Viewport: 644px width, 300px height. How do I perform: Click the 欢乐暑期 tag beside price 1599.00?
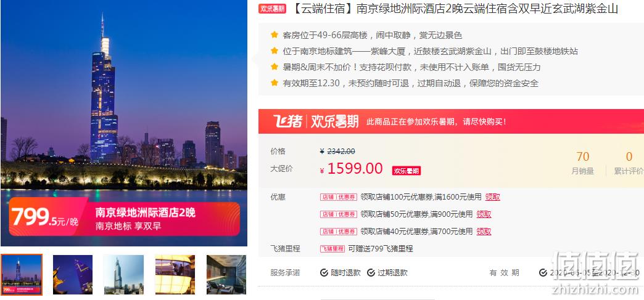[406, 171]
